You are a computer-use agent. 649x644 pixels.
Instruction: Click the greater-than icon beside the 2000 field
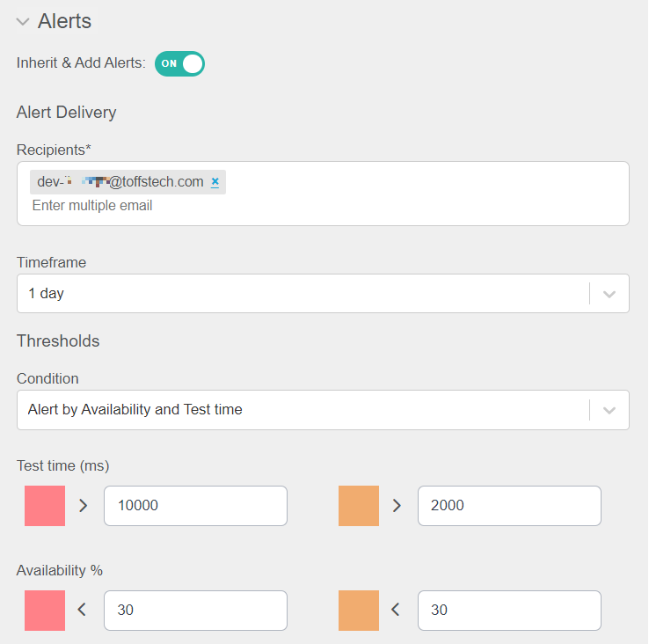pyautogui.click(x=397, y=506)
